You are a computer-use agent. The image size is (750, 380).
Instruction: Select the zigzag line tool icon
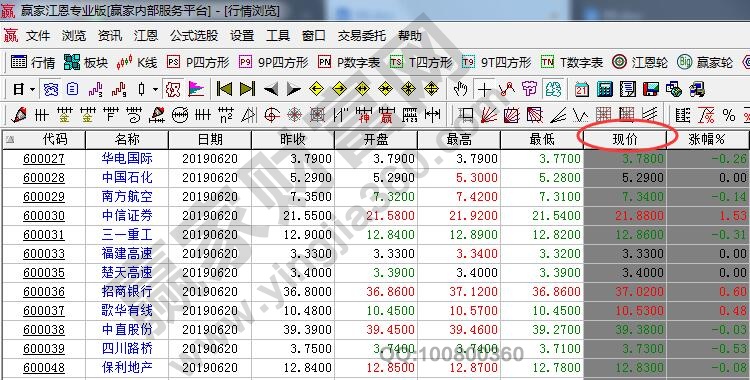[507, 89]
